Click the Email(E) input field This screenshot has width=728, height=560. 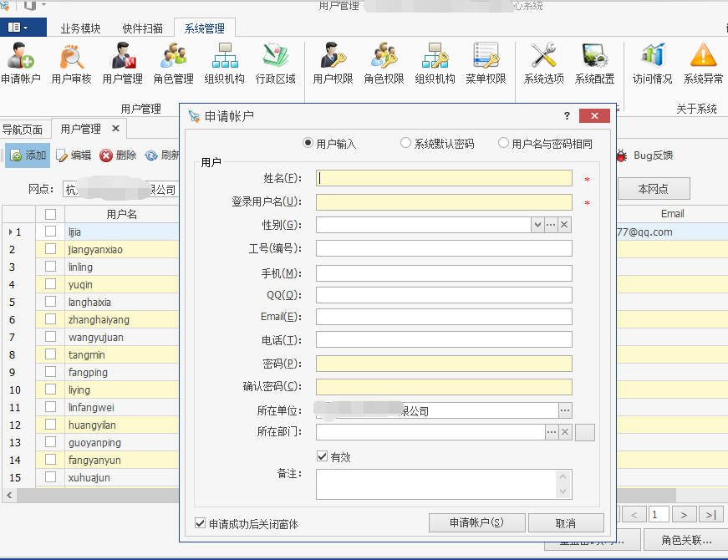coord(444,317)
